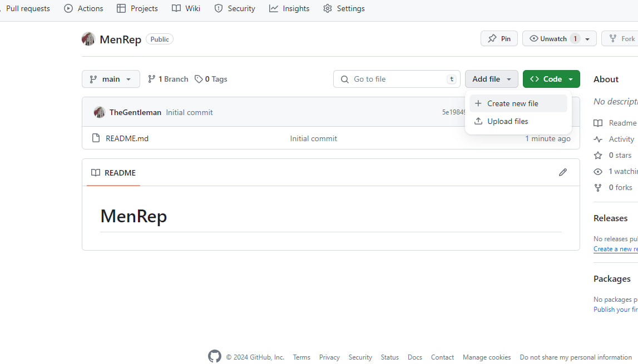Image resolution: width=638 pixels, height=364 pixels.
Task: Open the Security tab
Action: click(235, 8)
